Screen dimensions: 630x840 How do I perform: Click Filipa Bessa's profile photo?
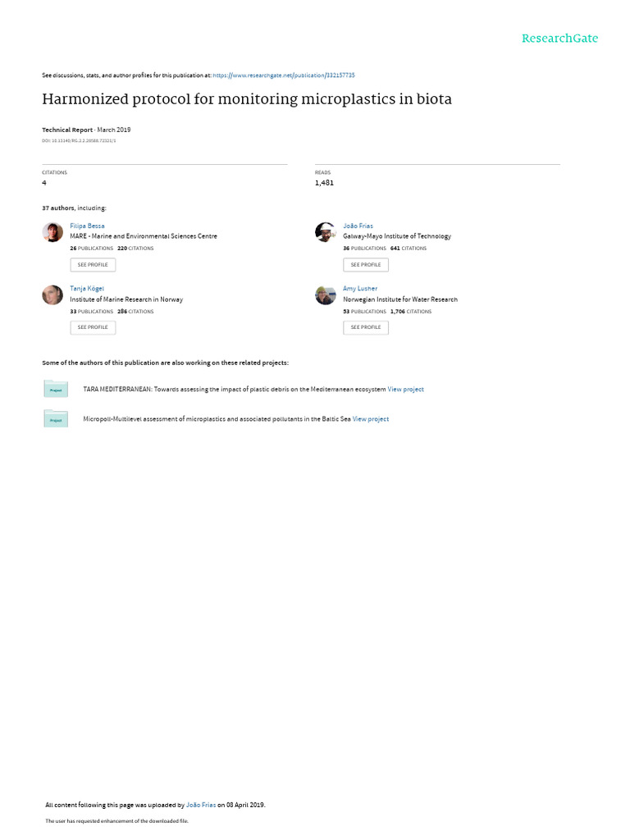click(52, 232)
